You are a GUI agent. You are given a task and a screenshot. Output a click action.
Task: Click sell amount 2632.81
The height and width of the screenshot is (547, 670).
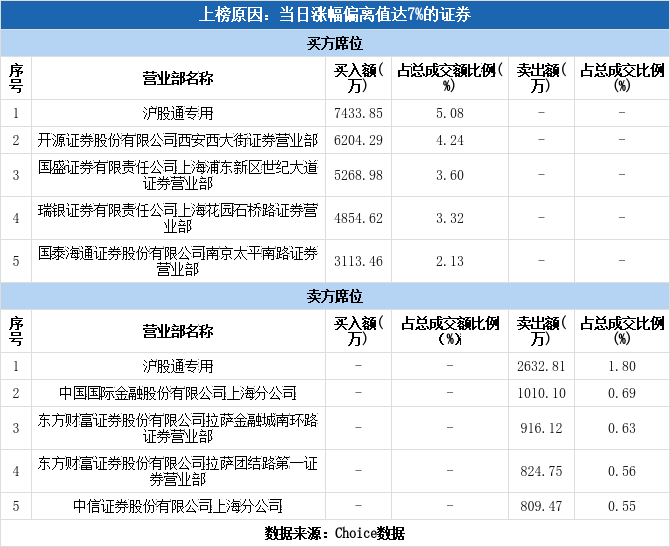click(541, 366)
